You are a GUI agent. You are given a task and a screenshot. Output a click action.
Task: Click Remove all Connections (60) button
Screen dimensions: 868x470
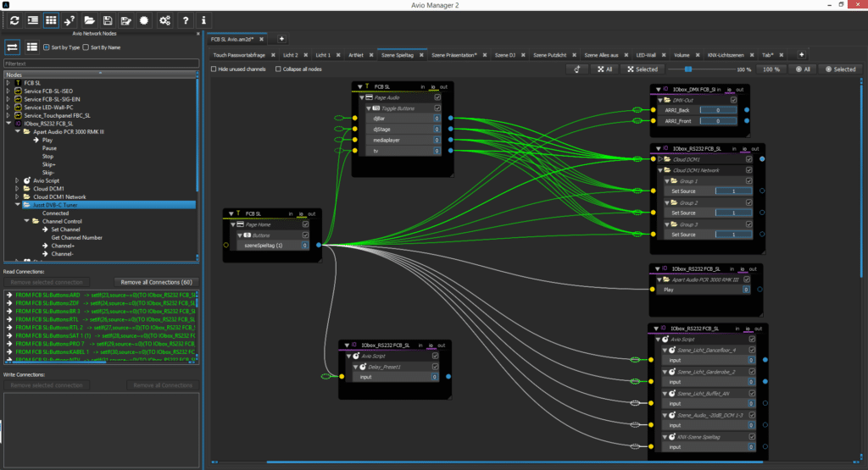156,281
